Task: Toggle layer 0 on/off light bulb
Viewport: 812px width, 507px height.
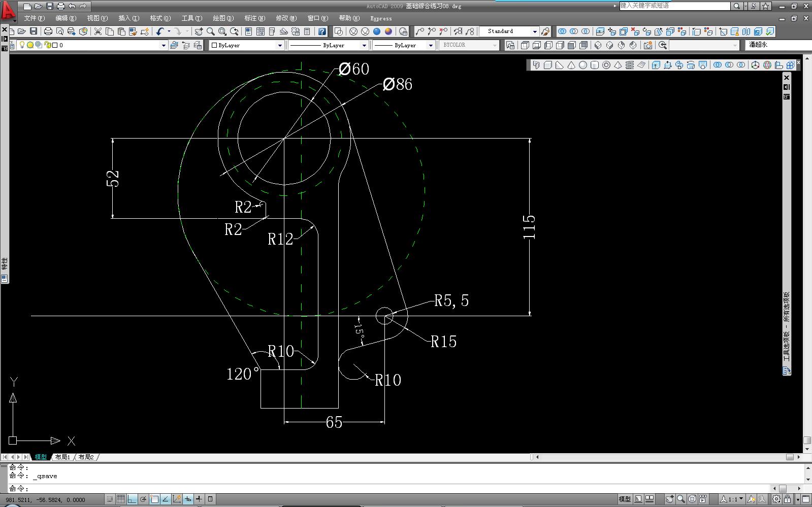Action: coord(22,45)
